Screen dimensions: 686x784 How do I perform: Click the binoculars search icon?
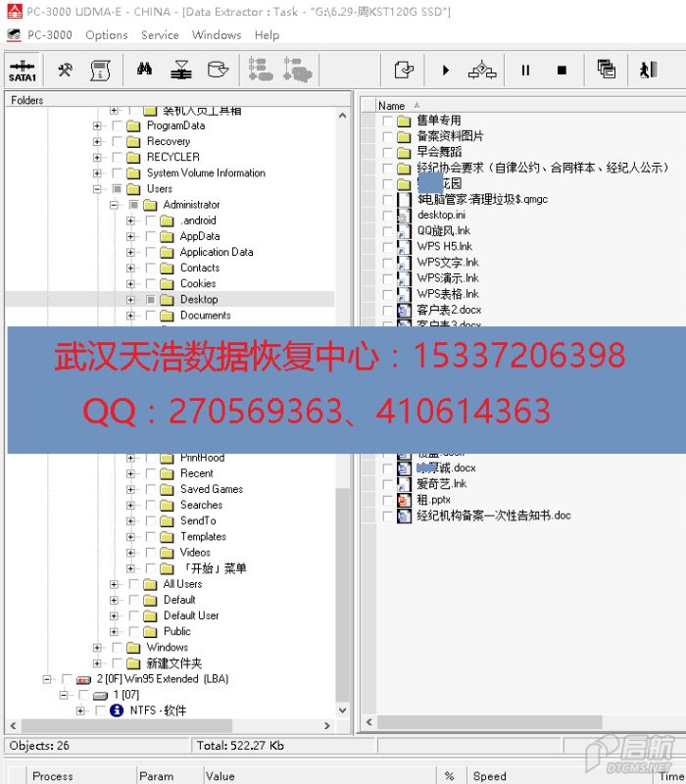(144, 71)
